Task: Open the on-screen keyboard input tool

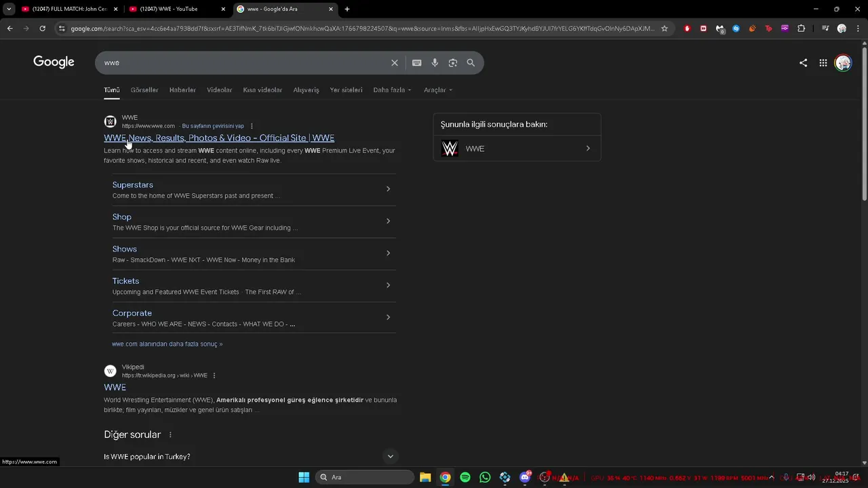Action: point(417,63)
